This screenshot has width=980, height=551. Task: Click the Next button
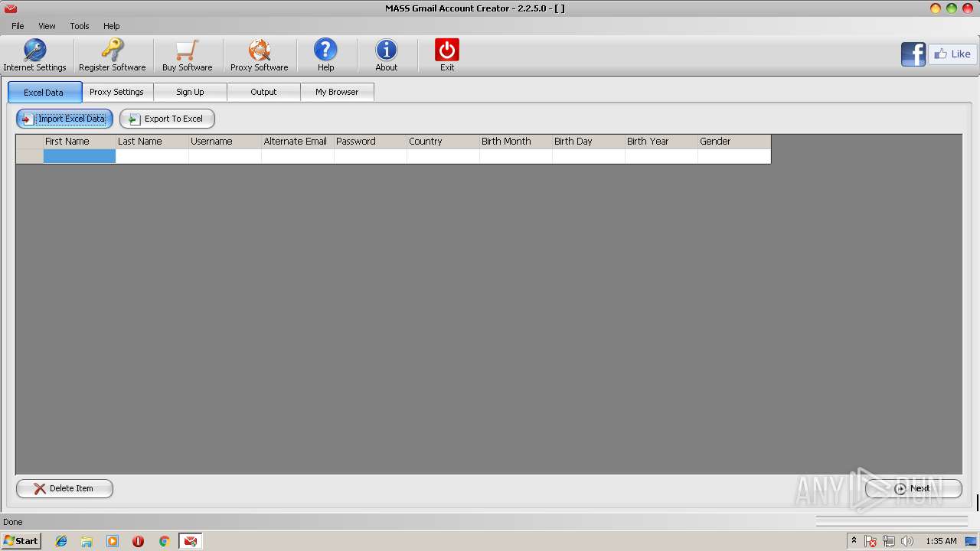coord(913,488)
